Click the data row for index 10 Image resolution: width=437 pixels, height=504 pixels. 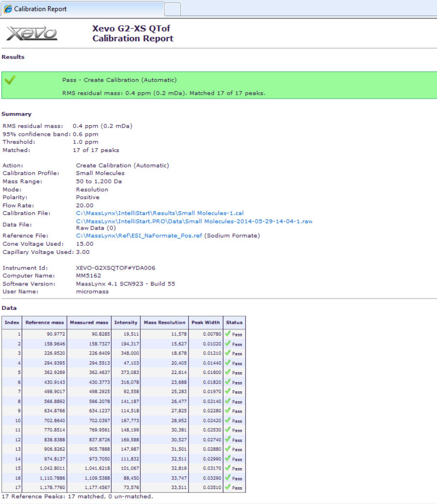121,420
